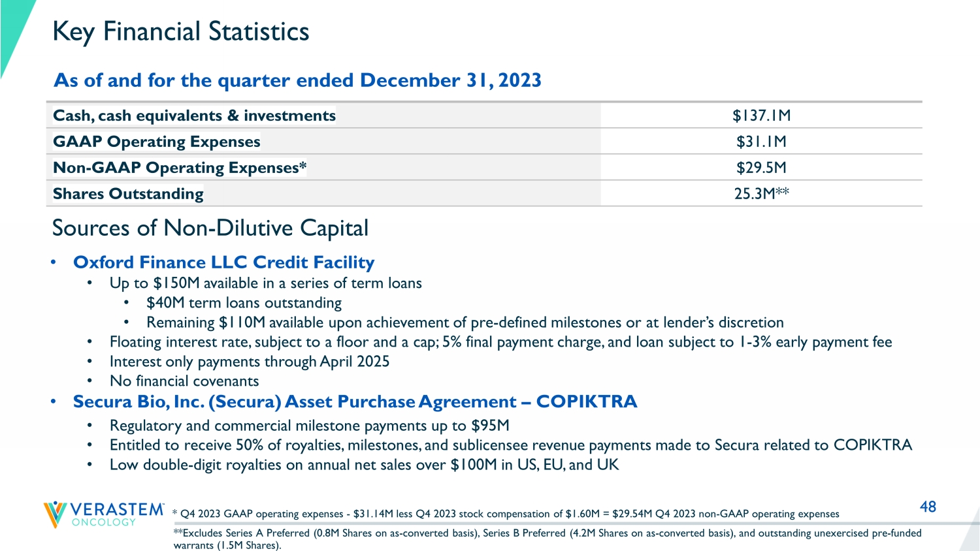Select the $29.5M value cell
Viewport: 980px width, 551px height.
(761, 168)
